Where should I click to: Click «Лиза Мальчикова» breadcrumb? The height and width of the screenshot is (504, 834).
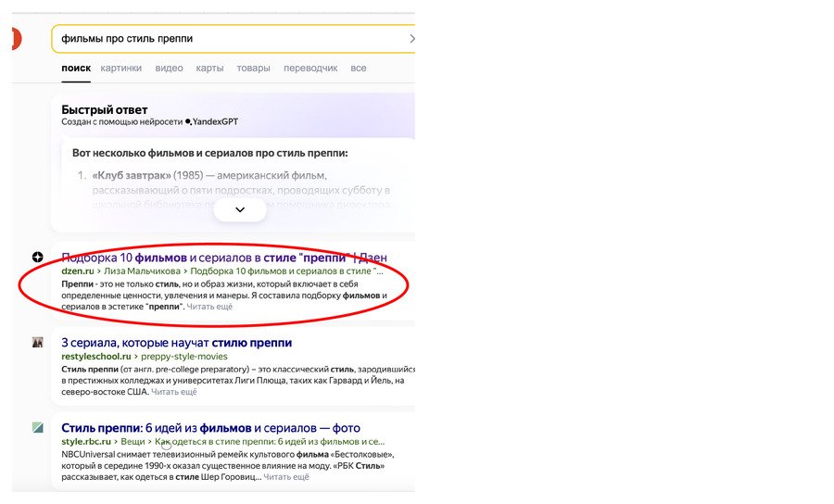coord(142,271)
